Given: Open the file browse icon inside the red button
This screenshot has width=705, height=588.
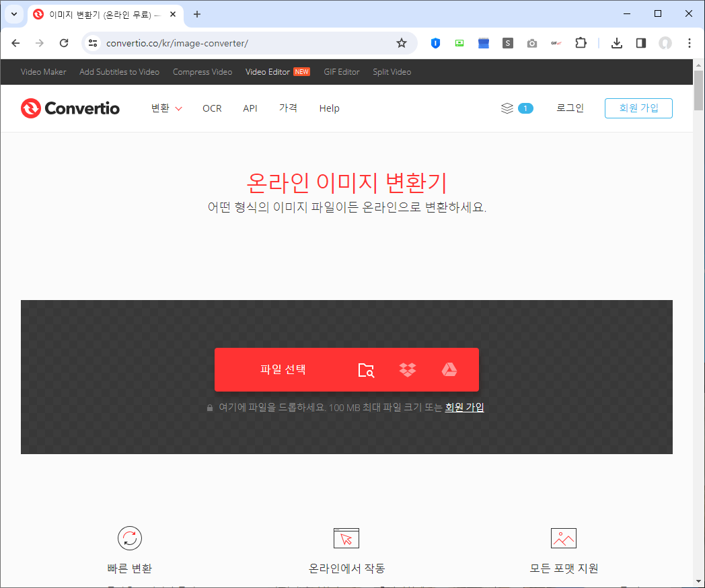Looking at the screenshot, I should click(366, 369).
